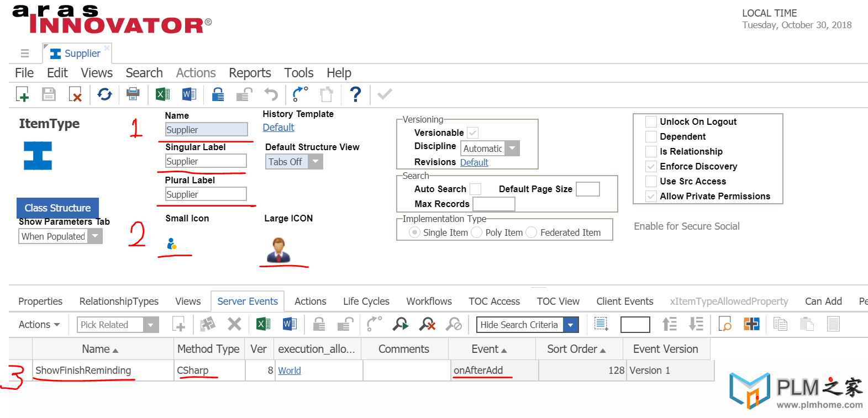
Task: Click the blue Lock icon in main toolbar
Action: (x=218, y=94)
